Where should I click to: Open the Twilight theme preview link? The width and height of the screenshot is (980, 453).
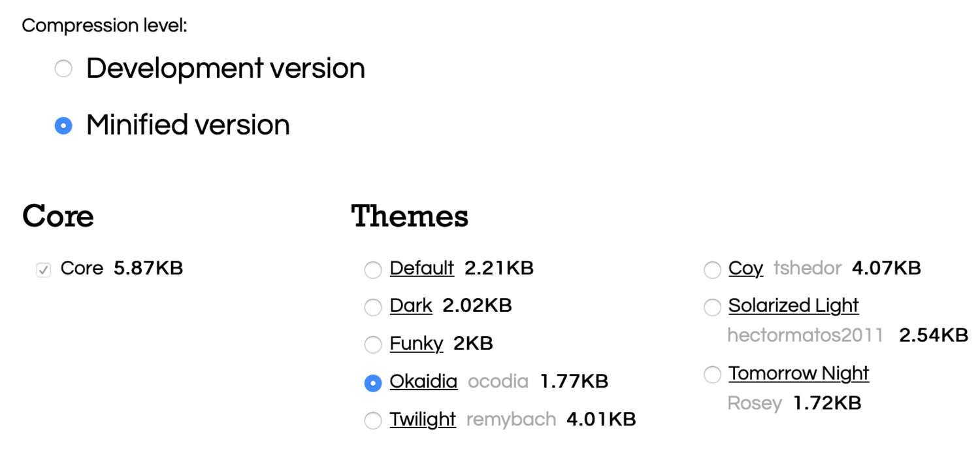(422, 418)
